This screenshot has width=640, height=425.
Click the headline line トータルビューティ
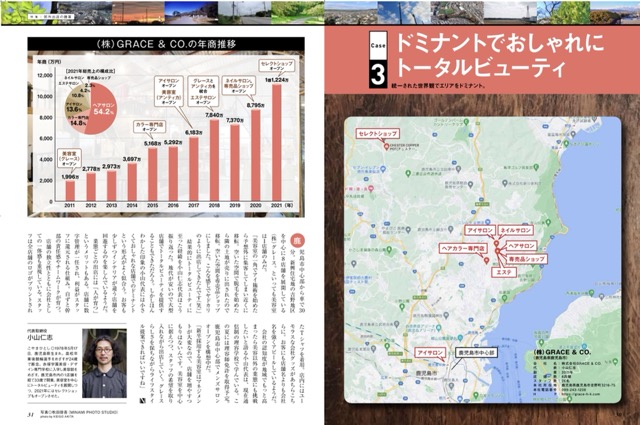tap(480, 68)
